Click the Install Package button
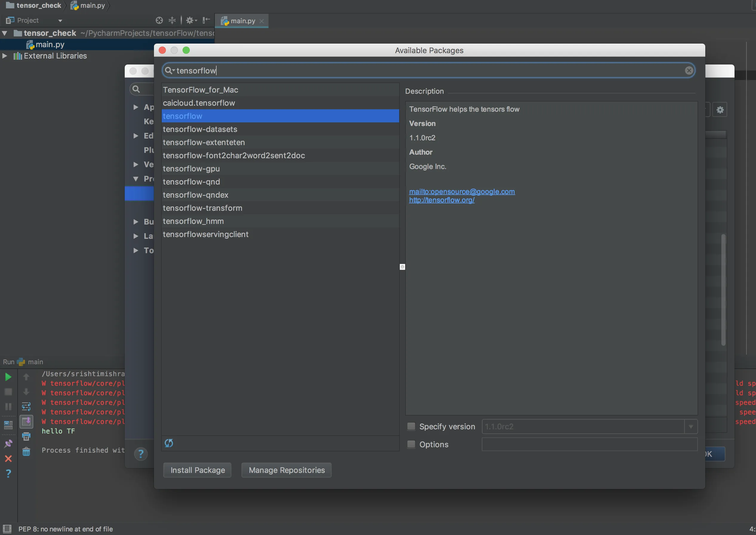Screen dimensions: 756x535 197,470
